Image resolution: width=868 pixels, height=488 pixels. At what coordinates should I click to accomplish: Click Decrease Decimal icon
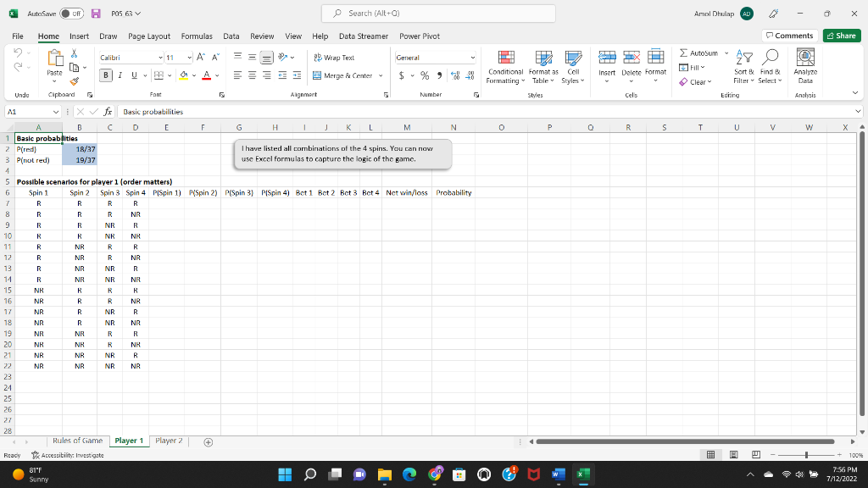(x=470, y=75)
